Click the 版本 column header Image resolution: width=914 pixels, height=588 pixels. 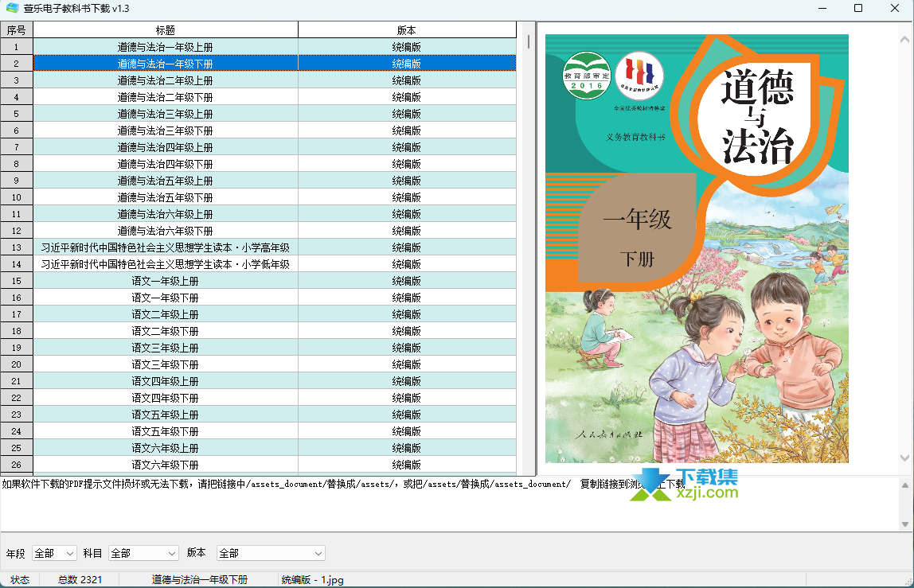point(407,29)
